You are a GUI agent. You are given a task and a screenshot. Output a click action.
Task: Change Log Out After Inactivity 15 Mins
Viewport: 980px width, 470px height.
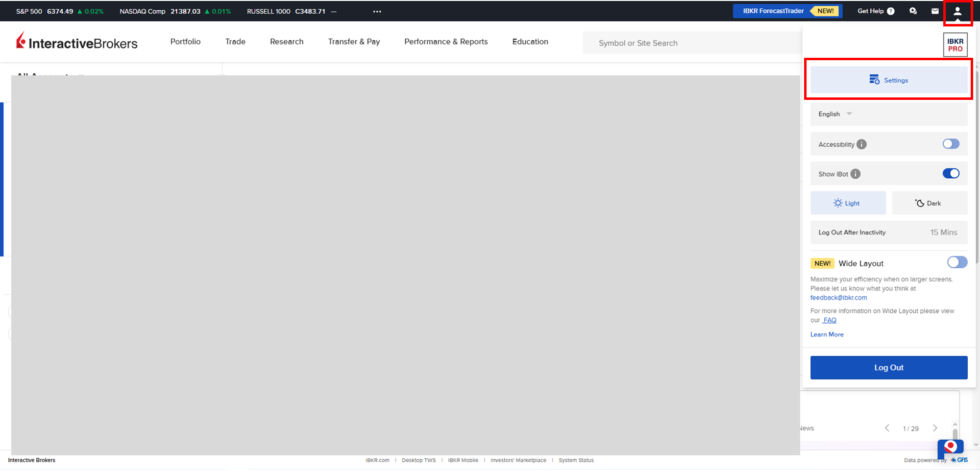pos(943,233)
